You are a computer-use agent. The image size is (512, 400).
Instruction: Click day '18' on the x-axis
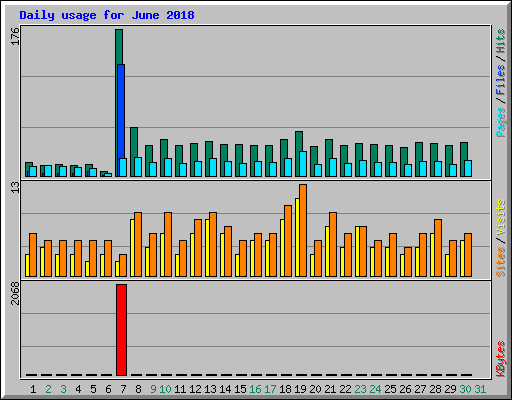285,389
